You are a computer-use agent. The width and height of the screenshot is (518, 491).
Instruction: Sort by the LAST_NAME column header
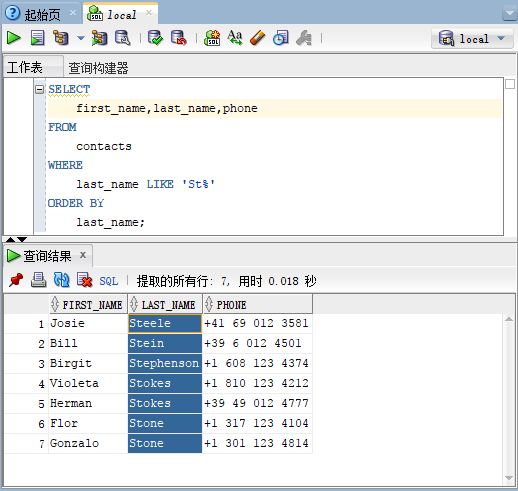[x=165, y=305]
